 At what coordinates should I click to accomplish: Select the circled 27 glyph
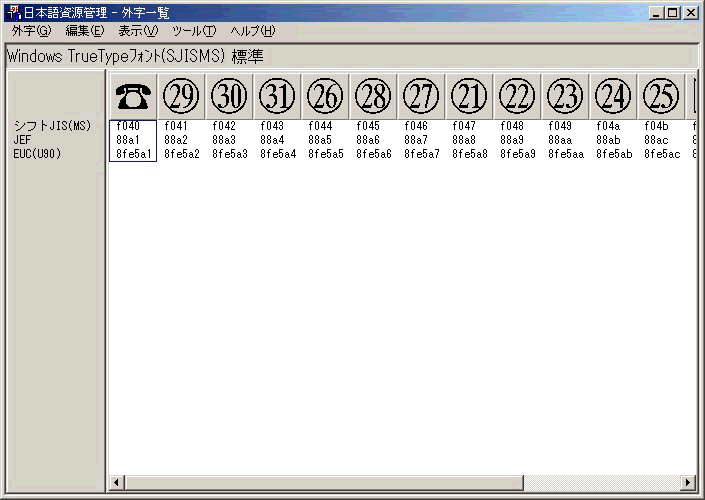pyautogui.click(x=421, y=96)
